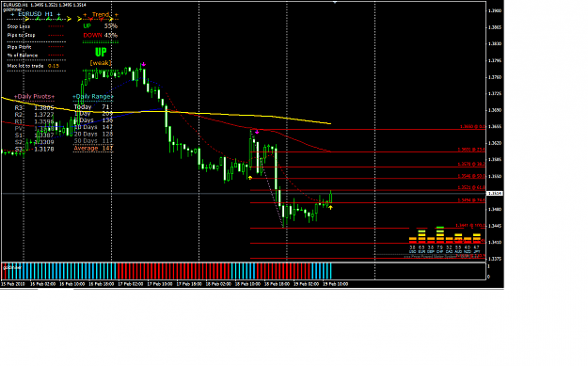The height and width of the screenshot is (366, 588).
Task: Click the Fibonacci 61.8 level label
Action: (471, 187)
